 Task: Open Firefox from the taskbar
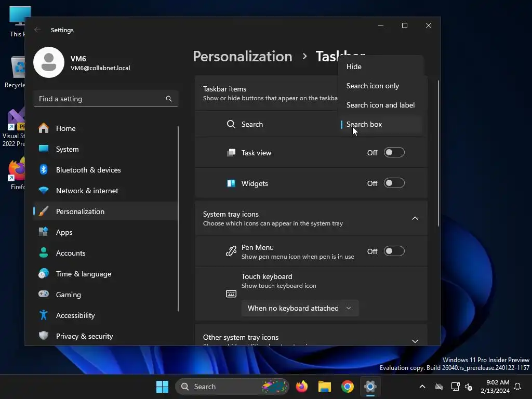302,387
